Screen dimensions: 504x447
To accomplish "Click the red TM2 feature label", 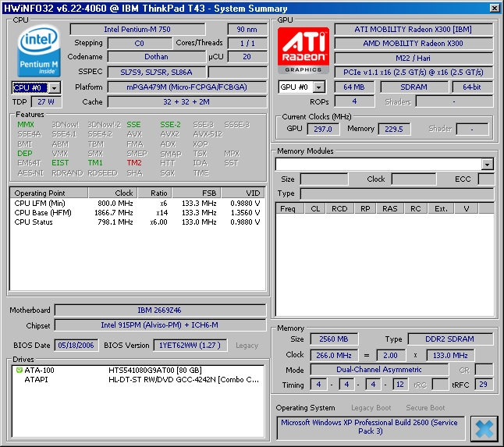I will click(134, 163).
